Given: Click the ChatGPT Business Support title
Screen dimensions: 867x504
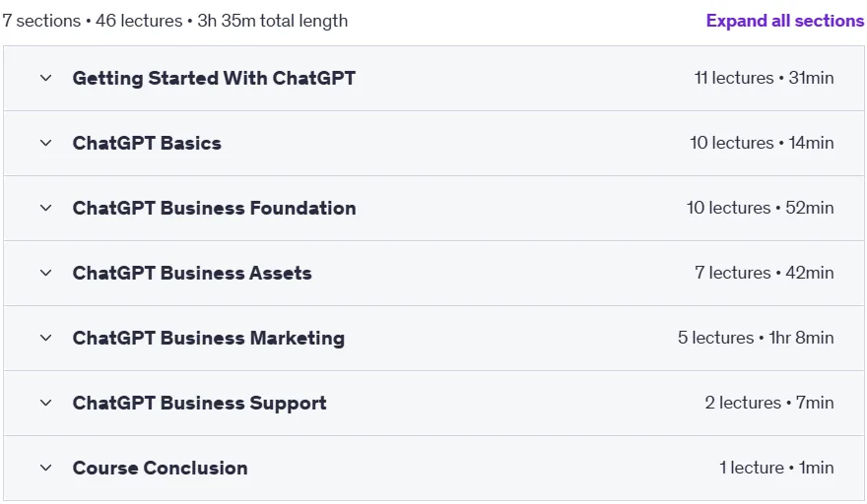Looking at the screenshot, I should coord(199,403).
